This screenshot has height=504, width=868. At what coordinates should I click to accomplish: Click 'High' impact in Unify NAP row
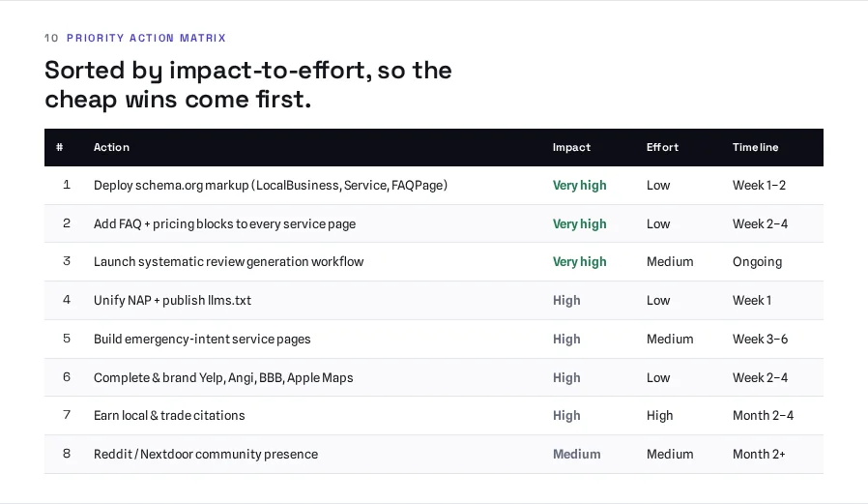(566, 300)
